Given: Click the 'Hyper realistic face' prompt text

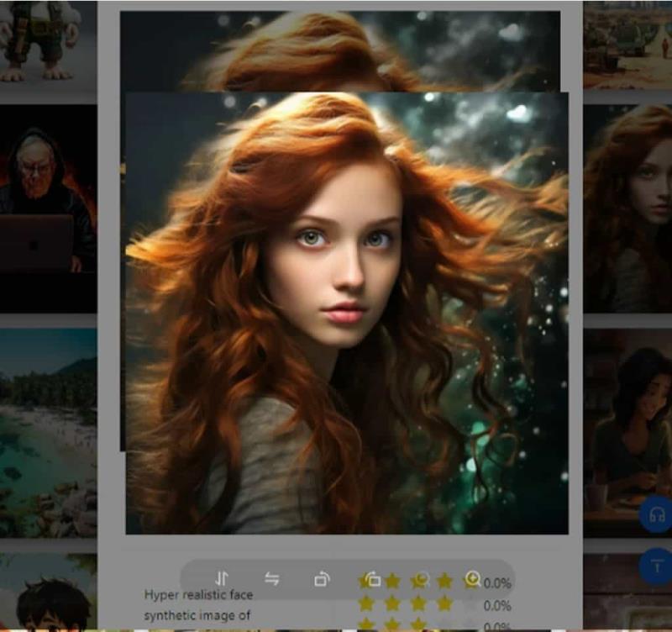Looking at the screenshot, I should click(x=198, y=595).
